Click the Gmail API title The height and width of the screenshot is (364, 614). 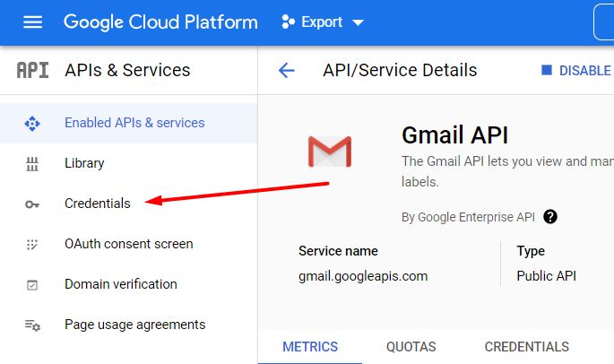pos(455,135)
